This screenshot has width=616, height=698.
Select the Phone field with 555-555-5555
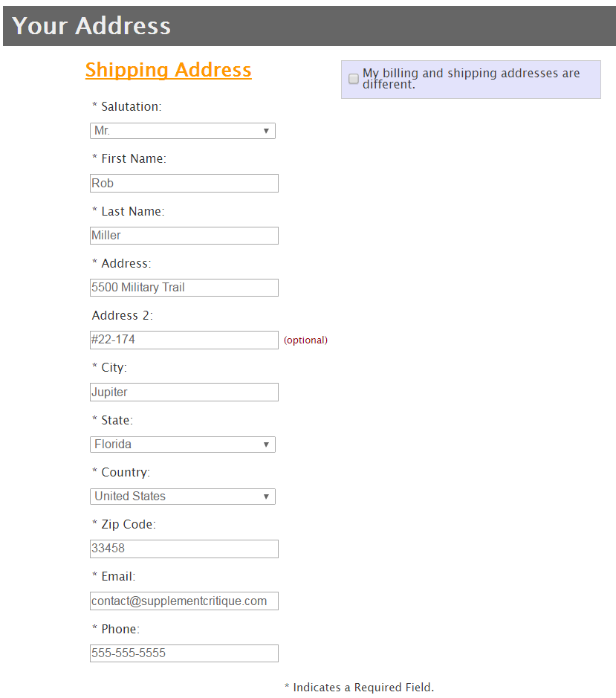pos(184,653)
